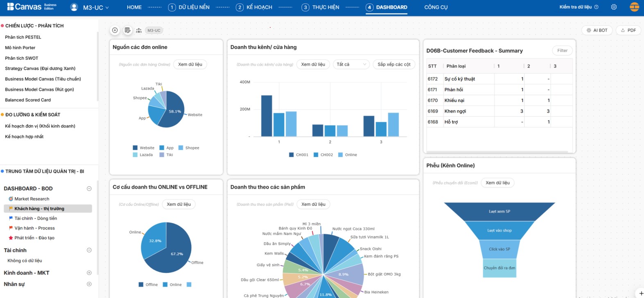Click the user group sharing icon
644x298 pixels.
pyautogui.click(x=139, y=30)
